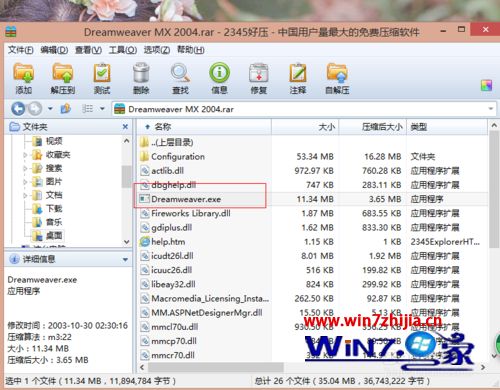Click the folder tree scroll-up arrow
This screenshot has height=390, width=500.
[x=127, y=141]
